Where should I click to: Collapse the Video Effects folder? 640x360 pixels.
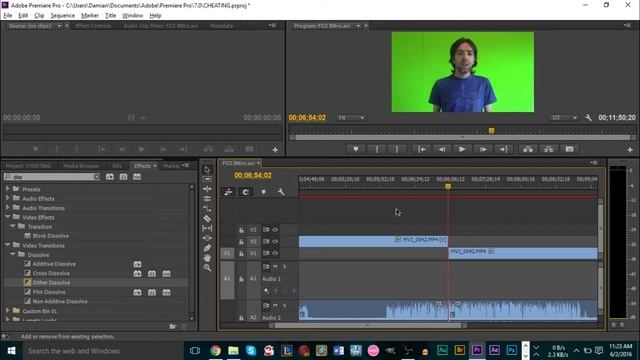[x=7, y=217]
